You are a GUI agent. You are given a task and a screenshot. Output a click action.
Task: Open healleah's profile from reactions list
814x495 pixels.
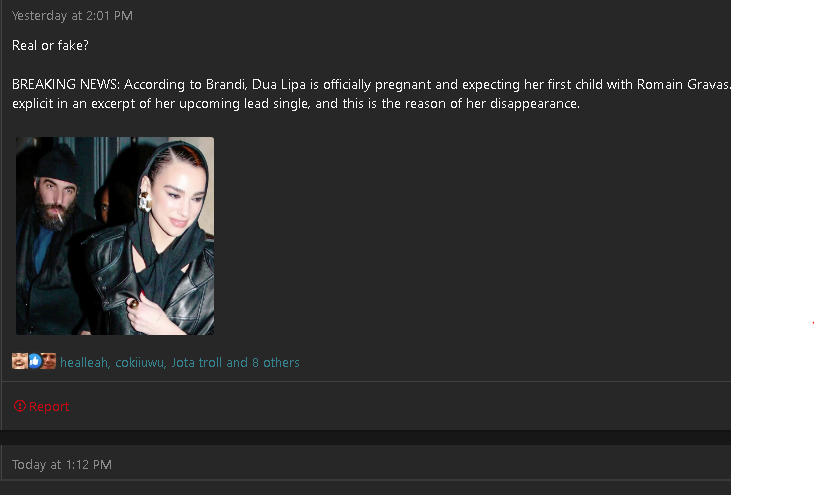coord(84,362)
